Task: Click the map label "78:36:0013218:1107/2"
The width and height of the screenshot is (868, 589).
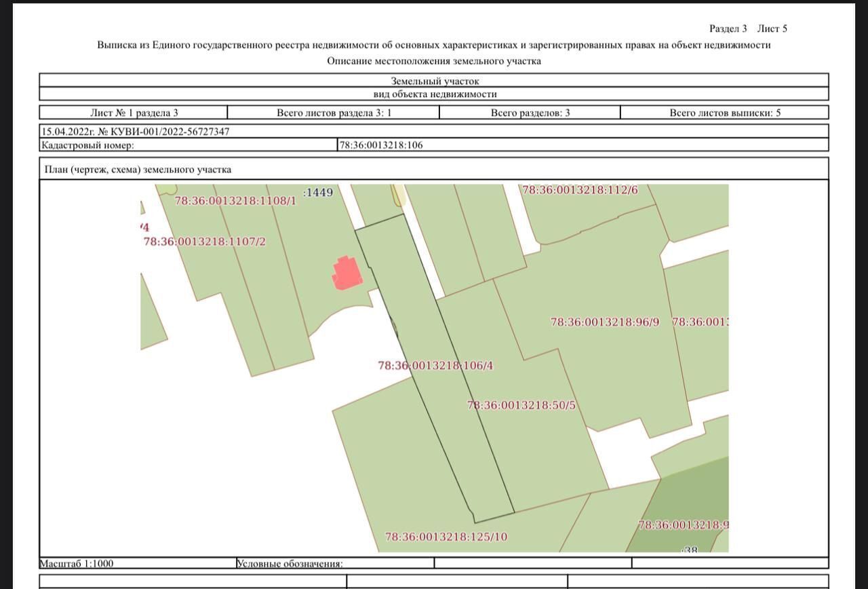Action: [x=205, y=242]
